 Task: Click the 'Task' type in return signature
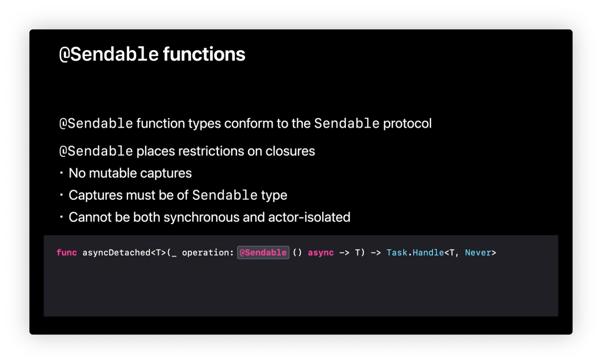[397, 252]
